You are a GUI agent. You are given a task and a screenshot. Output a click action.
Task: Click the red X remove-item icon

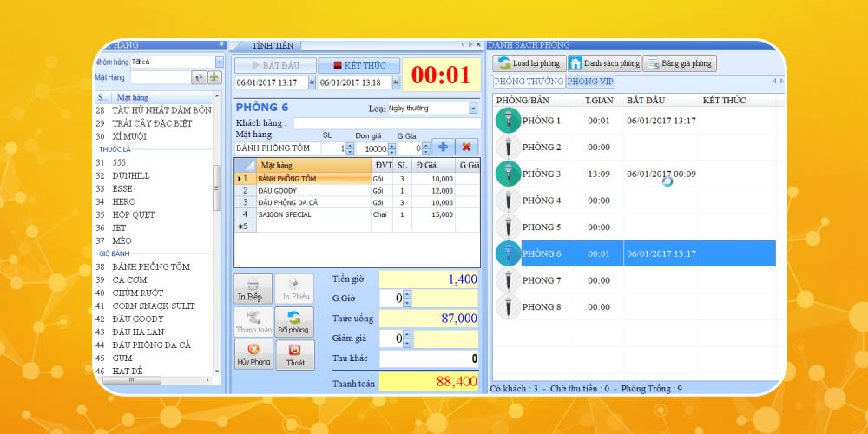(467, 148)
